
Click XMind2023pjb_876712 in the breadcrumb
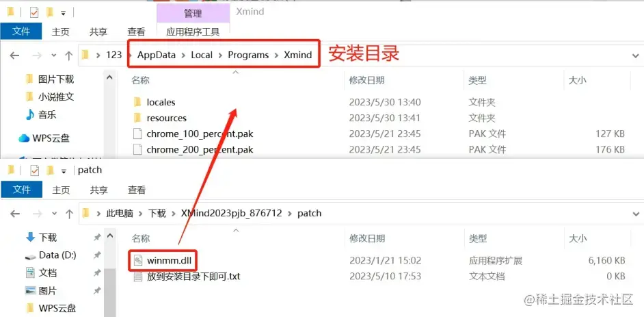[x=232, y=213]
